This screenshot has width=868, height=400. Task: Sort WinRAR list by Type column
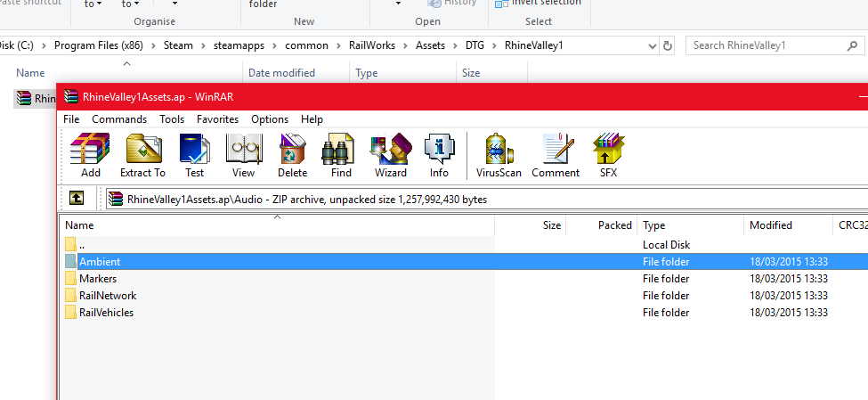[690, 225]
